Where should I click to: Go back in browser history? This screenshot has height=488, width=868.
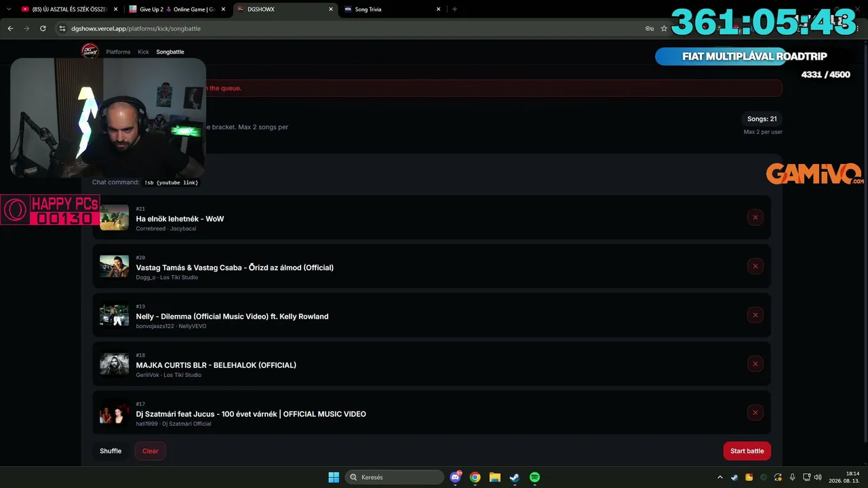pos(10,28)
